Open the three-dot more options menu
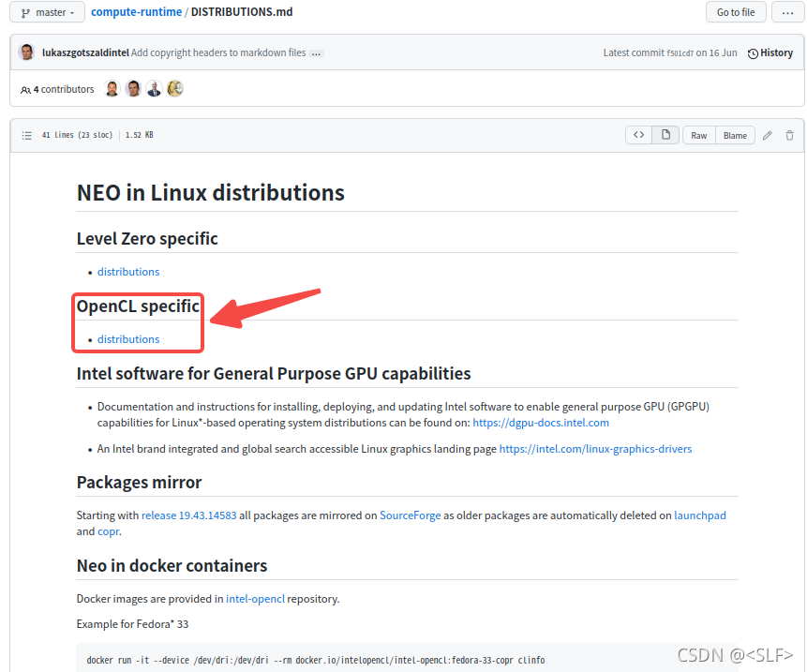This screenshot has height=672, width=807. (x=787, y=12)
